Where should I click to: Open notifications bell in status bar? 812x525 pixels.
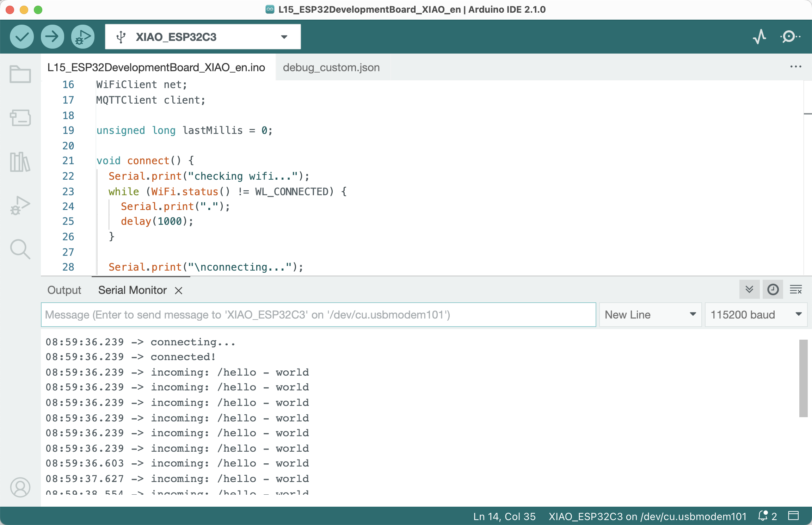pyautogui.click(x=768, y=516)
